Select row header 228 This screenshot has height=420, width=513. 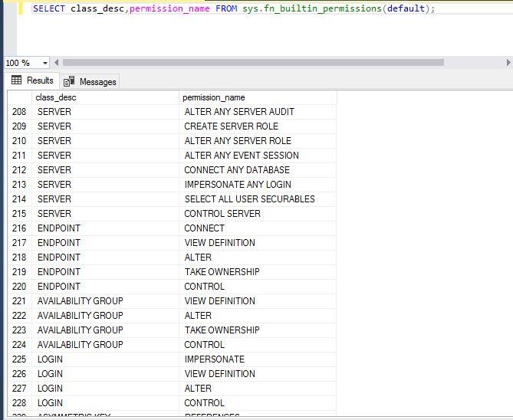(x=19, y=403)
